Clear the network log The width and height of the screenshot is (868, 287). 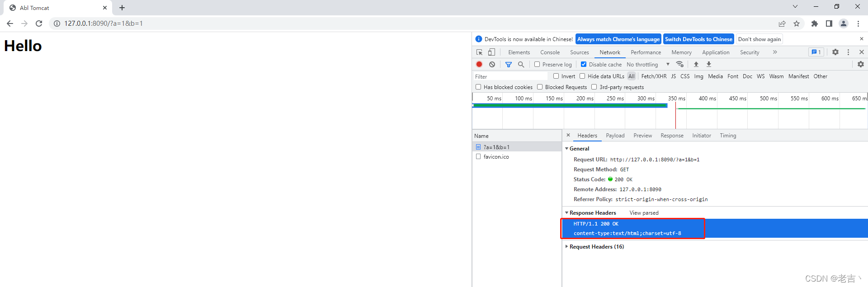coord(492,65)
